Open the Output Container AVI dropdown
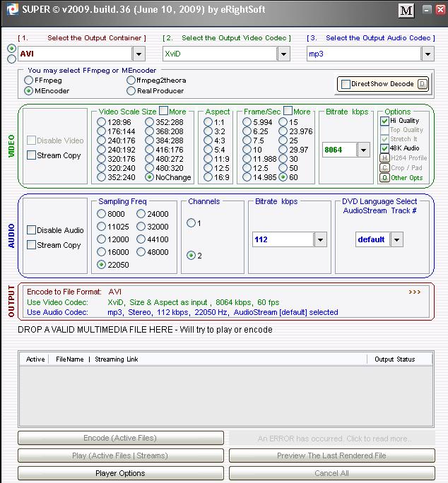The width and height of the screenshot is (448, 483). (x=138, y=54)
